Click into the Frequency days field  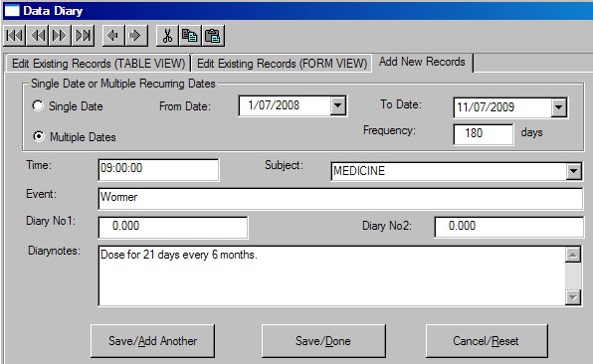484,134
